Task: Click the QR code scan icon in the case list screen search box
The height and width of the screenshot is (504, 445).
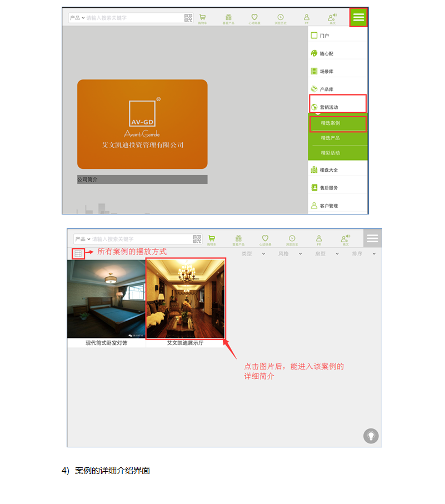Action: [x=197, y=239]
